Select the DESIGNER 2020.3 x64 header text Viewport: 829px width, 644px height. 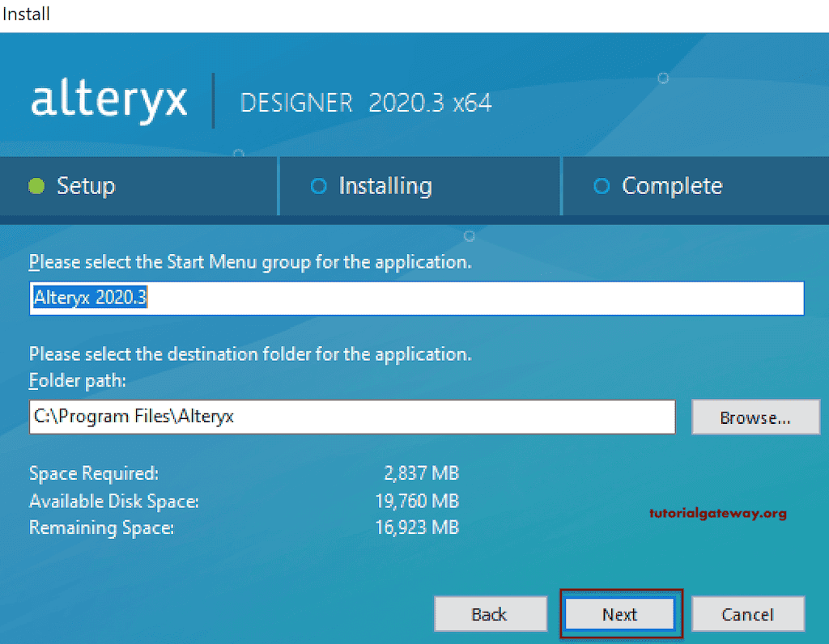tap(366, 103)
